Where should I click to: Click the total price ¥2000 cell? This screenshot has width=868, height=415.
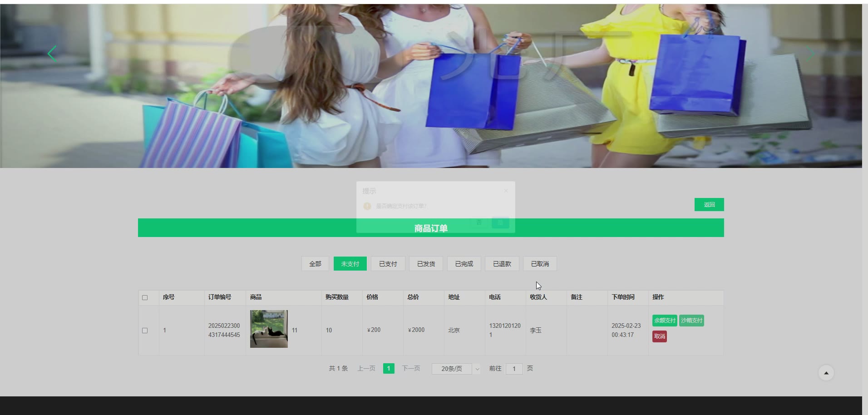pos(416,330)
